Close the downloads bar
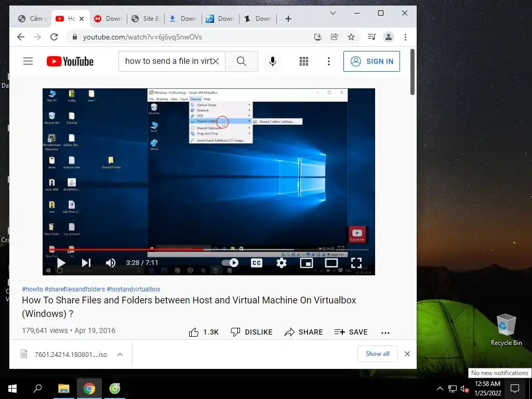The width and height of the screenshot is (532, 399). (407, 354)
